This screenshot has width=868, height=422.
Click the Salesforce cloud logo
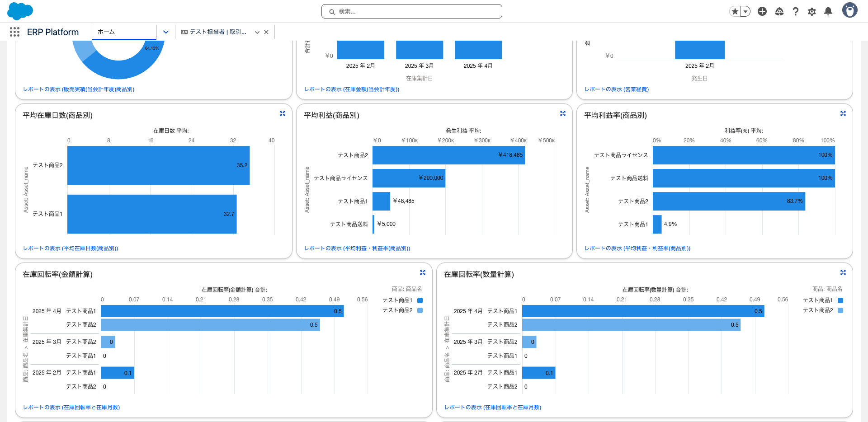[x=20, y=11]
